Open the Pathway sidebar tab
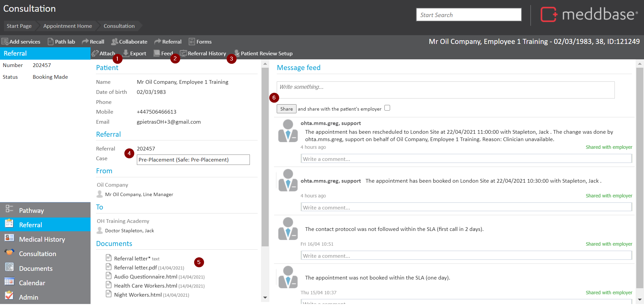644x305 pixels. tap(32, 210)
